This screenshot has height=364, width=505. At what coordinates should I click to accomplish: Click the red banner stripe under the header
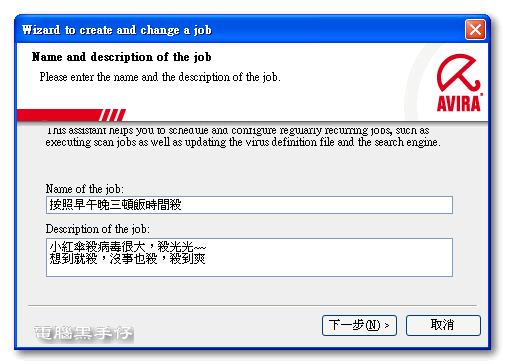point(71,115)
